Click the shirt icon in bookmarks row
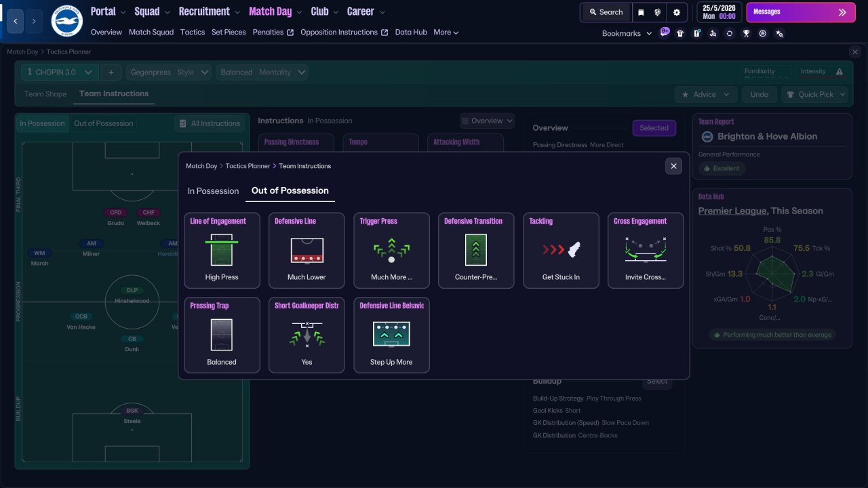This screenshot has width=868, height=488. (680, 33)
